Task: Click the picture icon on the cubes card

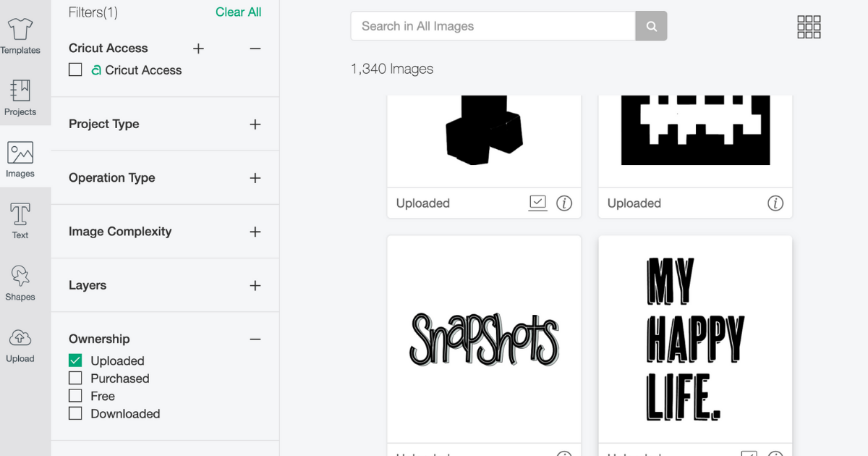Action: point(537,203)
